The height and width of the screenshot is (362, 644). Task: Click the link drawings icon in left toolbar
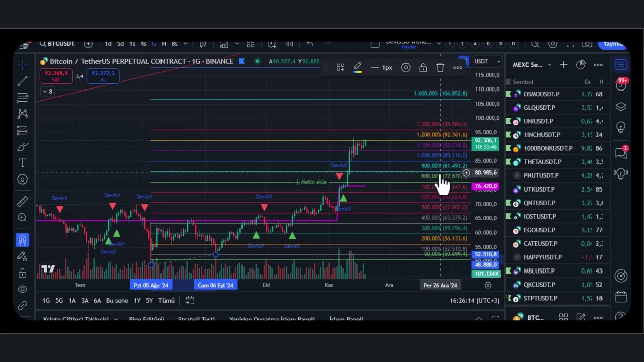pos(22,305)
